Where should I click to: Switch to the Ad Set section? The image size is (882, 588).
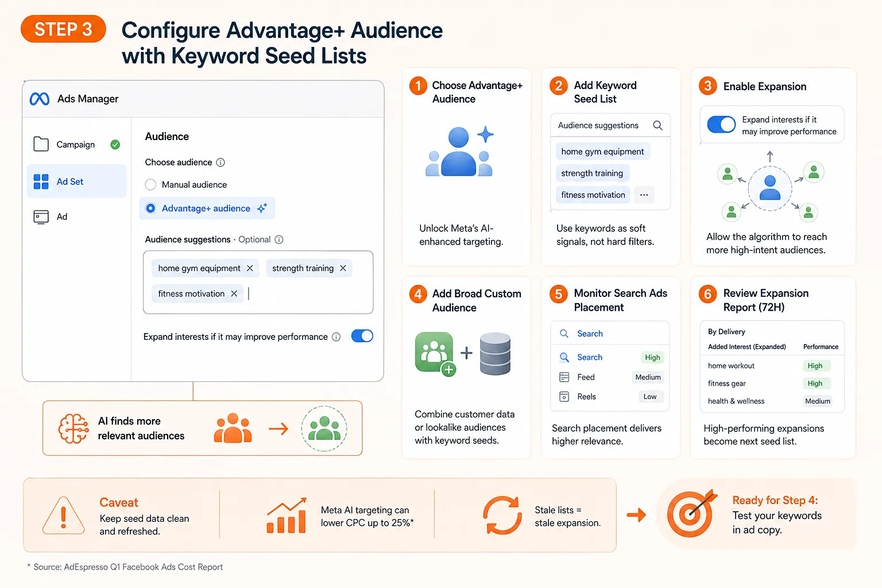tap(76, 181)
